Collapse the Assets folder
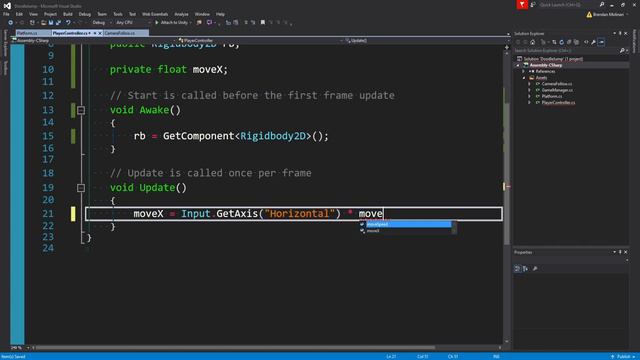This screenshot has width=640, height=360. [524, 78]
